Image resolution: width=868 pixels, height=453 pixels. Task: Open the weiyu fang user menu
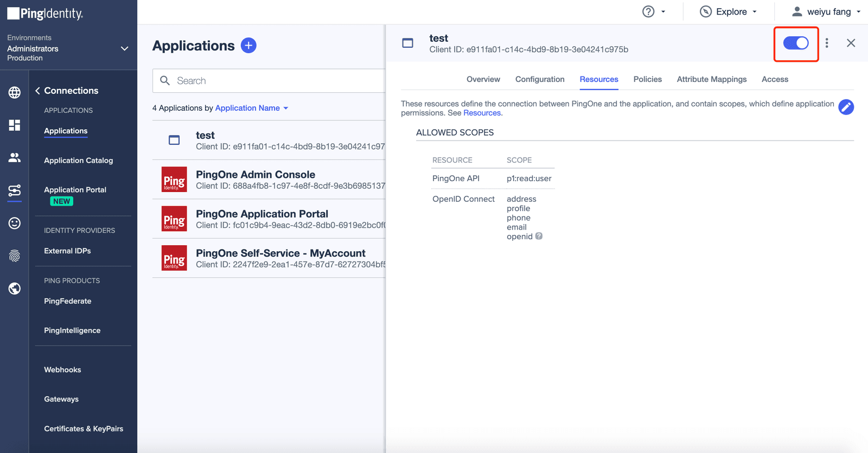pos(826,11)
